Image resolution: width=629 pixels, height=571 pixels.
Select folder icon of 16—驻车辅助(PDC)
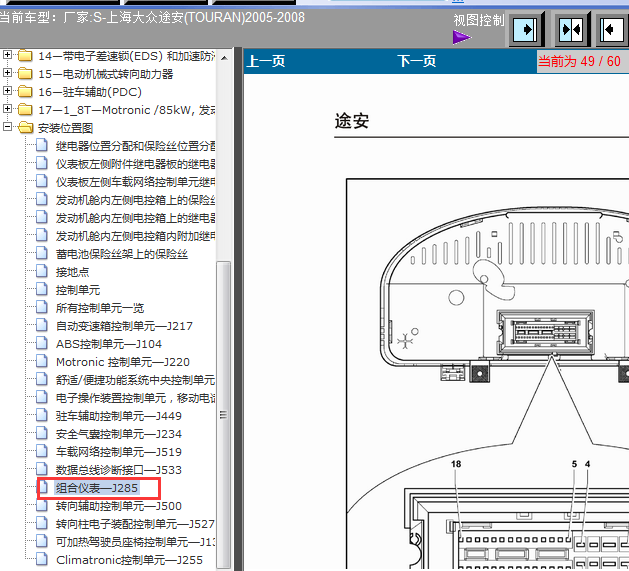click(25, 91)
